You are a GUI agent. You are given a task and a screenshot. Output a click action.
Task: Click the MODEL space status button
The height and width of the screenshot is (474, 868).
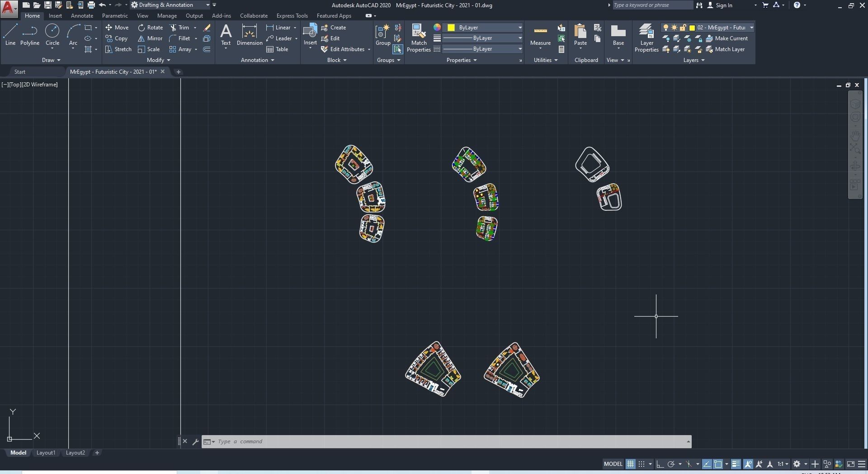pyautogui.click(x=613, y=464)
